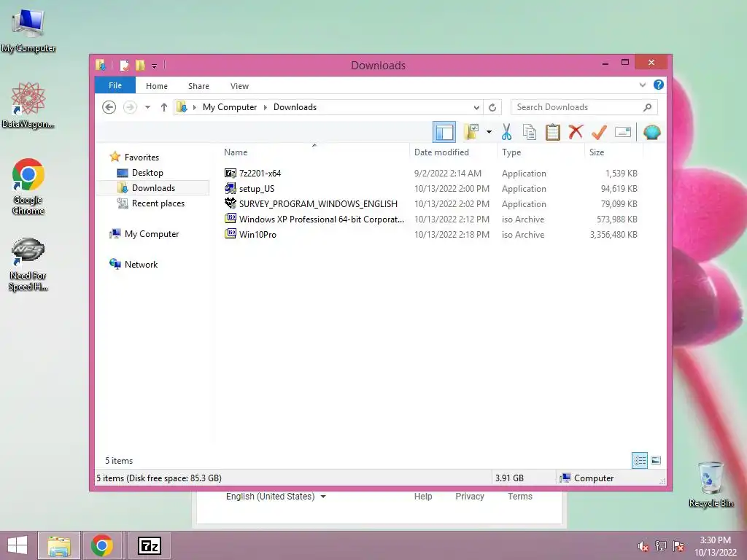
Task: Open quick access toolbar customize dropdown
Action: pos(155,66)
